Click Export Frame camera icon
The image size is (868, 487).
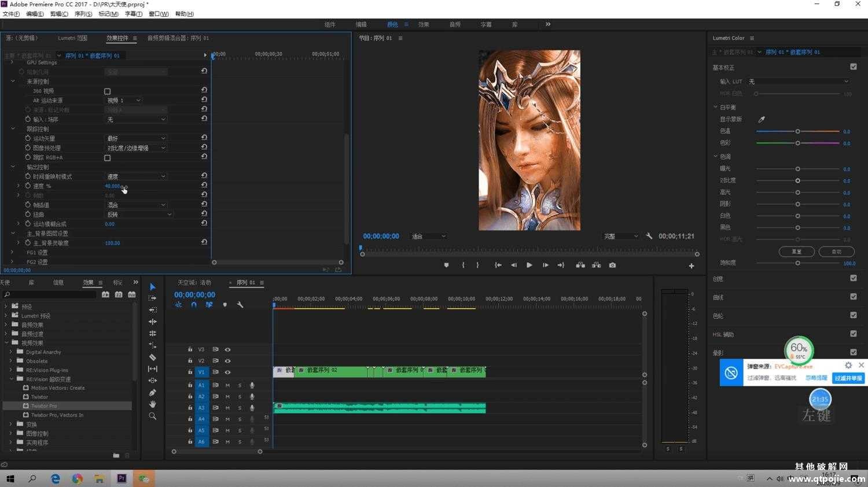coord(612,265)
